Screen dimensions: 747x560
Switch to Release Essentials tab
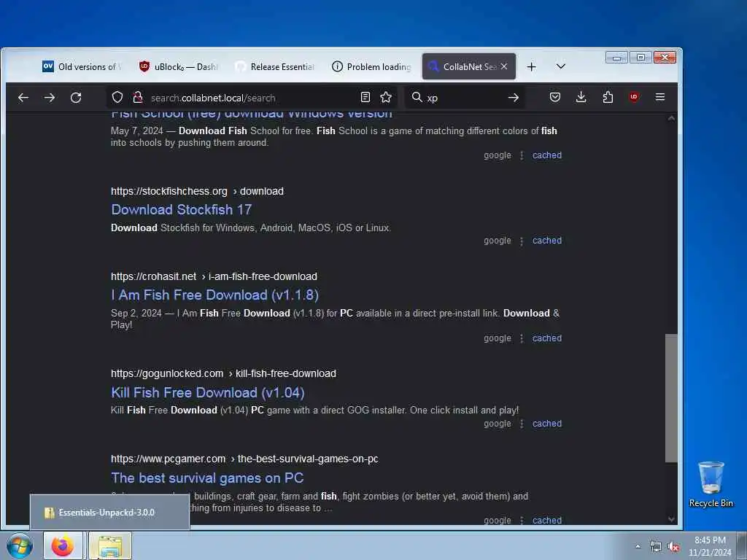pos(275,66)
